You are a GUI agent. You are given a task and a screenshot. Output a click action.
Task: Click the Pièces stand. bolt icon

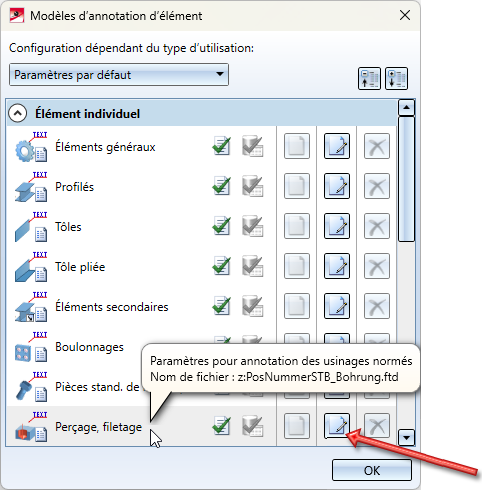coord(31,387)
